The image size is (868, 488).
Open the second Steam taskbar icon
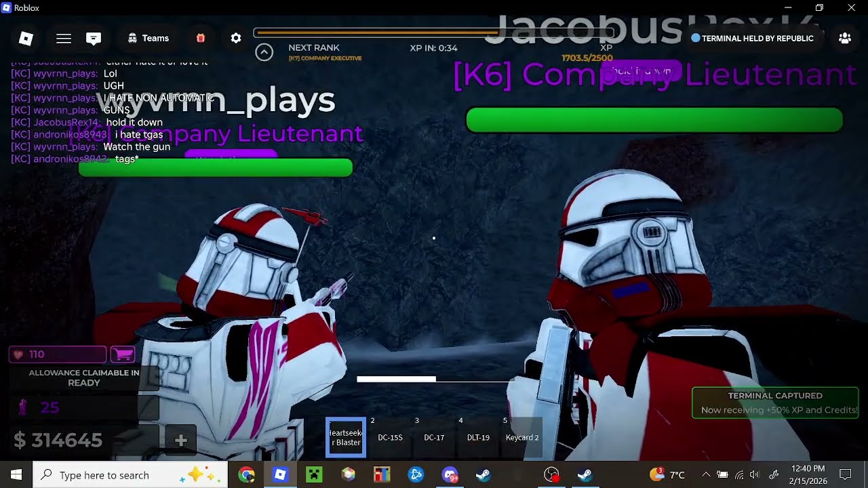click(585, 475)
